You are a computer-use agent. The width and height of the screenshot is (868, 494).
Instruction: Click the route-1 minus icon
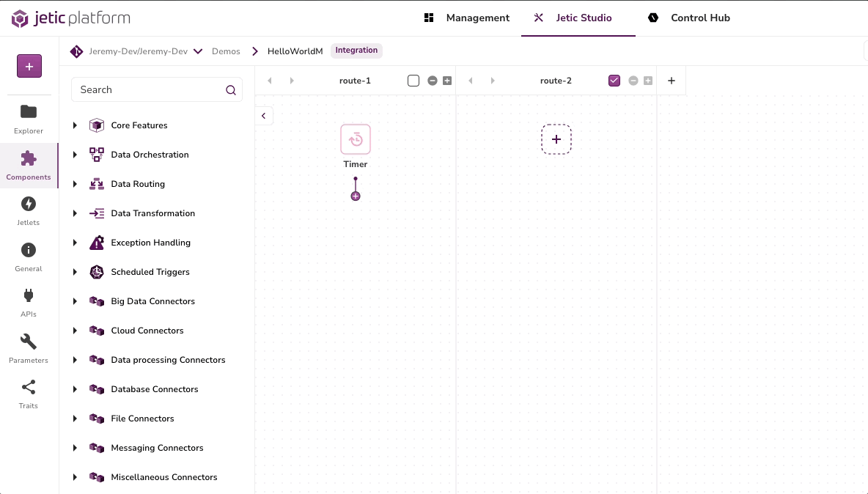[x=433, y=81]
